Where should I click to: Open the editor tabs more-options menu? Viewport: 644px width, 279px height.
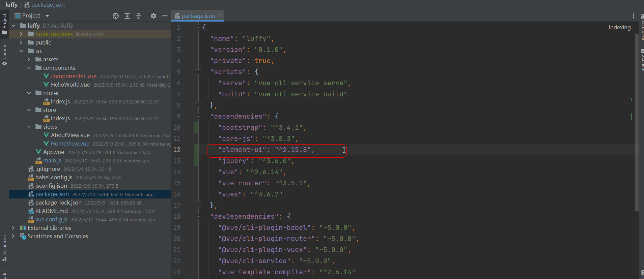click(633, 16)
